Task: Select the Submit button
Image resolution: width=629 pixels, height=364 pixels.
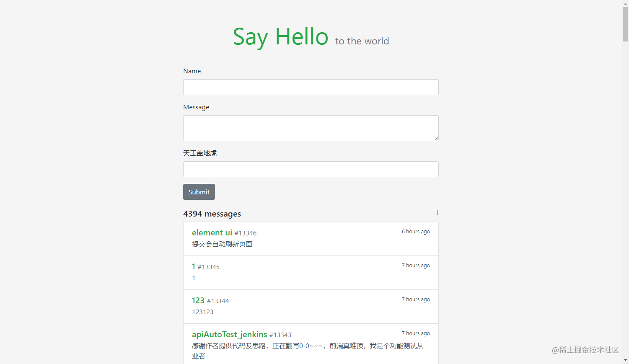Action: point(199,192)
